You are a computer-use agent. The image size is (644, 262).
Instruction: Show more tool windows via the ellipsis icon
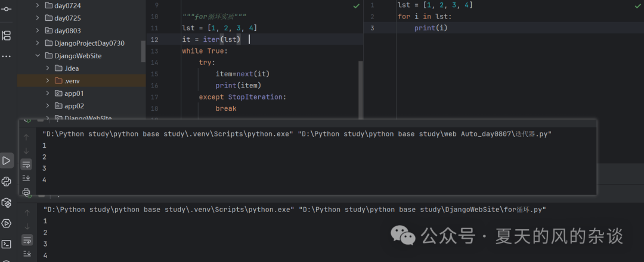click(x=6, y=56)
